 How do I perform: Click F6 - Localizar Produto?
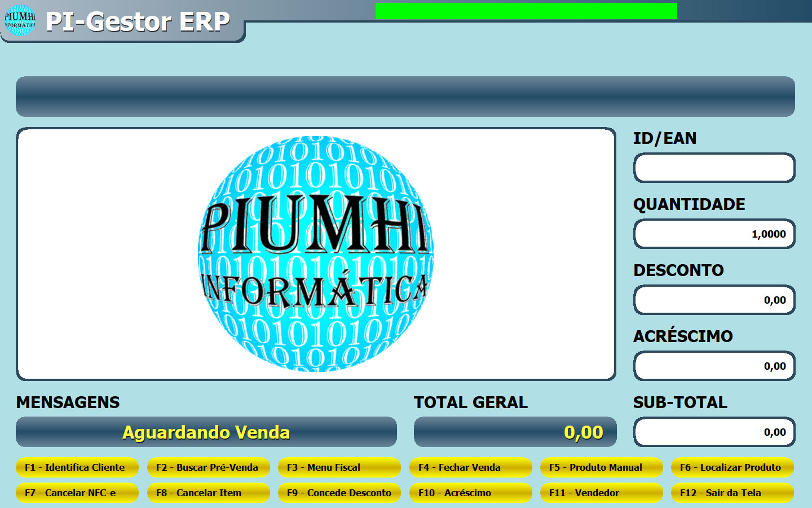pyautogui.click(x=732, y=467)
